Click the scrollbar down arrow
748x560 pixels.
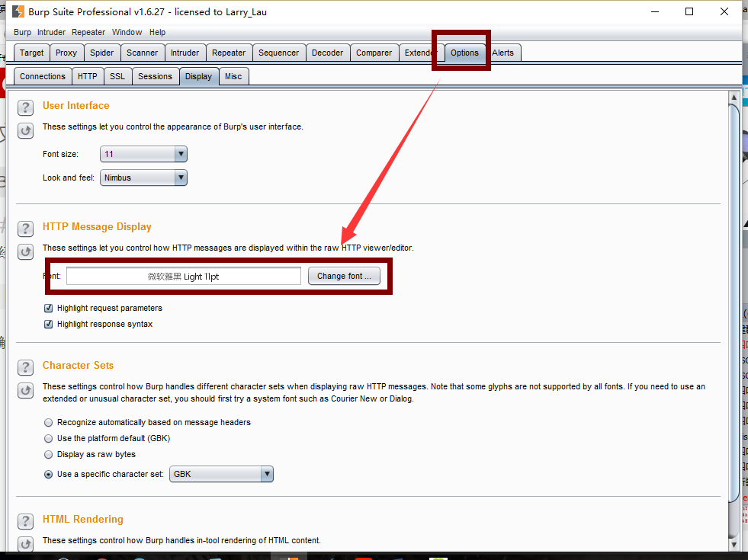[734, 545]
